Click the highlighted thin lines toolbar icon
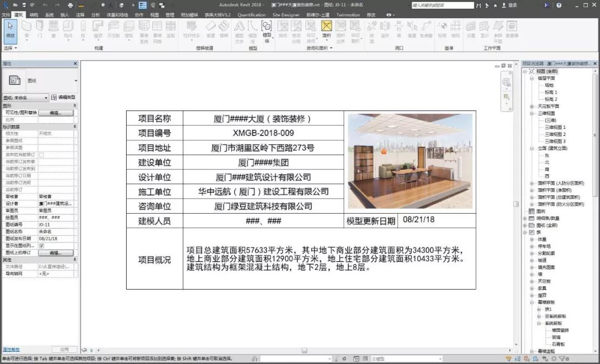600x364 pixels. click(x=142, y=6)
